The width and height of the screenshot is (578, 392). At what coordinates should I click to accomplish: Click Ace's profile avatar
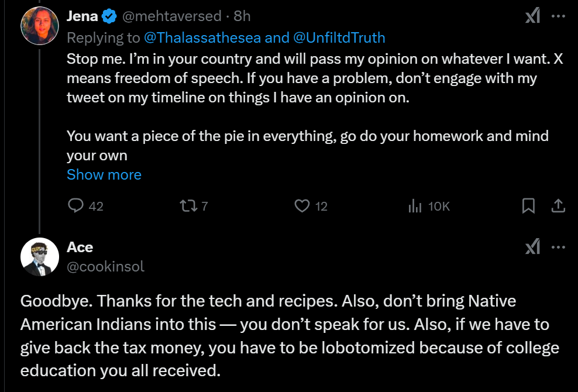pos(40,257)
